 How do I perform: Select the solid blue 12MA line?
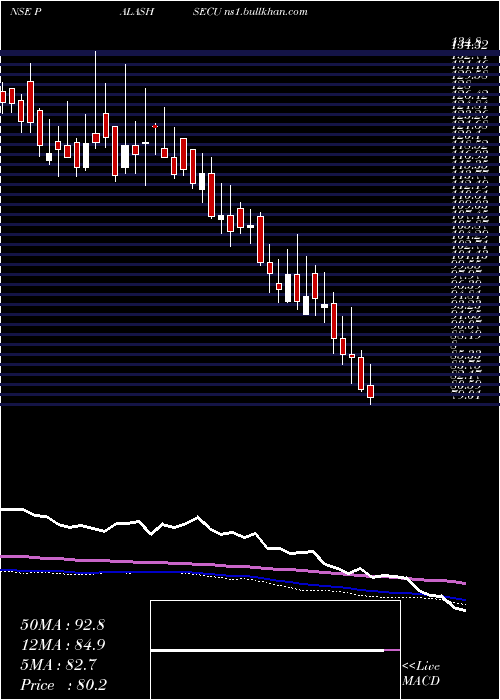232,576
